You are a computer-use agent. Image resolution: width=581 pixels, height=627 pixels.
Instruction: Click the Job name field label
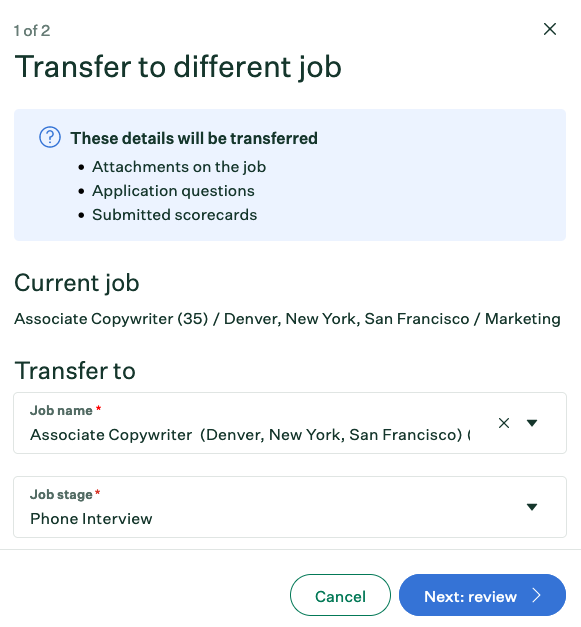click(x=61, y=410)
